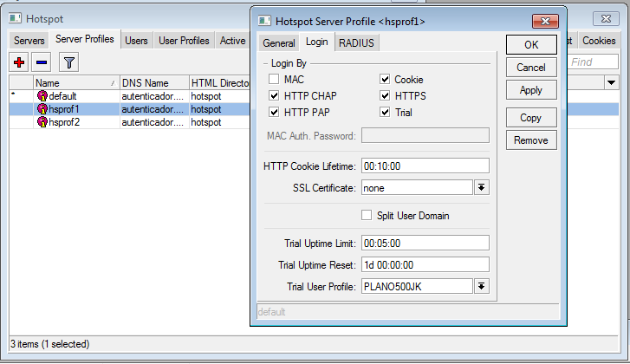Open the User Profiles tab
Viewport: 630px width, 364px height.
(183, 41)
